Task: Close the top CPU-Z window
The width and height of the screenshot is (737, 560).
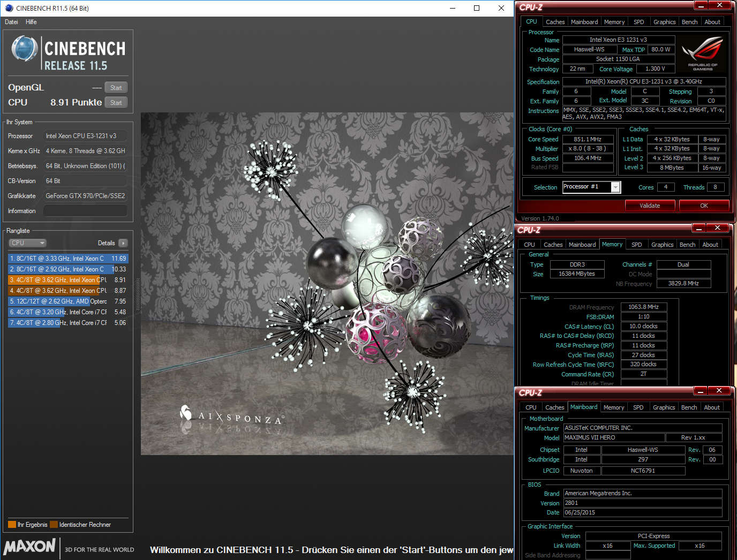Action: point(720,5)
